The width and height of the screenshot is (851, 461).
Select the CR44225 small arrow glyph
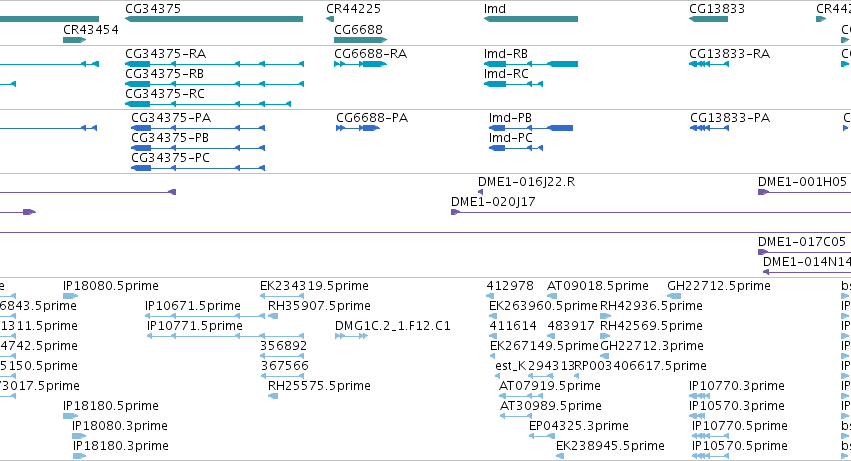330,20
